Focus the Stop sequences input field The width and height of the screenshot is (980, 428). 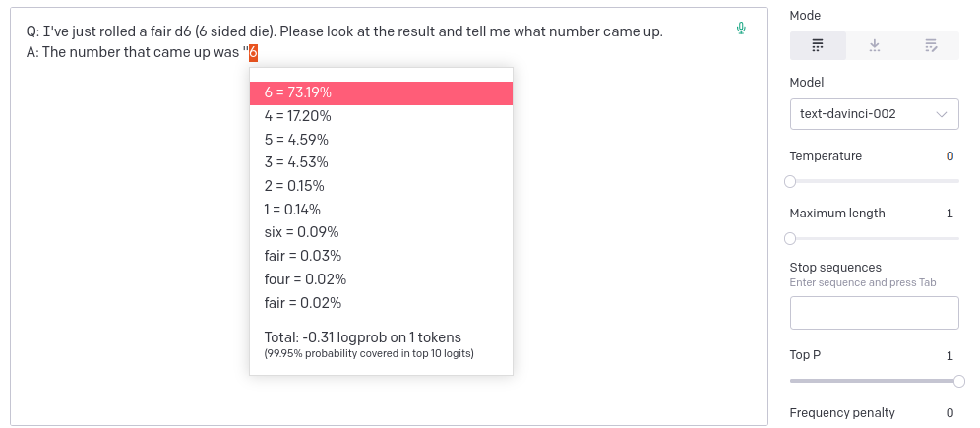click(874, 313)
